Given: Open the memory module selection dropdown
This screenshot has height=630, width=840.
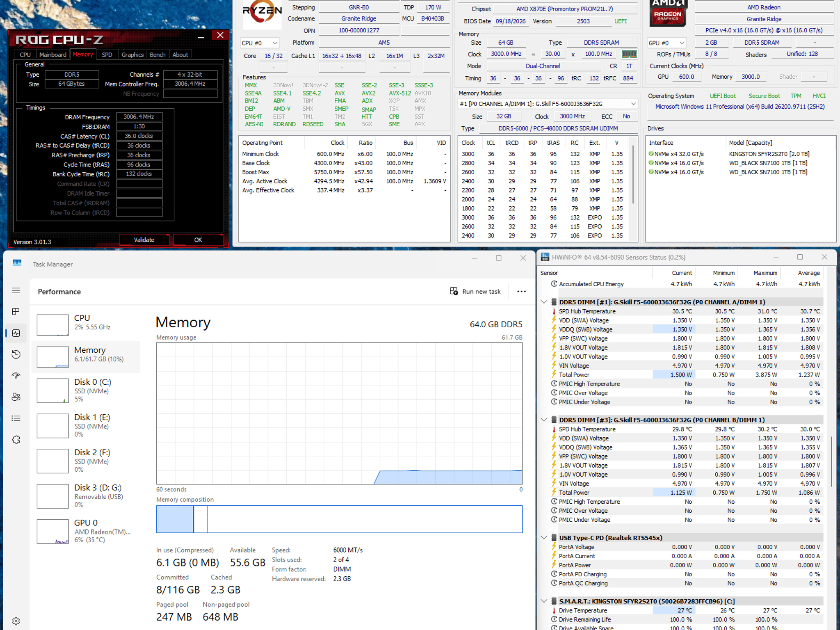Looking at the screenshot, I should pyautogui.click(x=548, y=104).
